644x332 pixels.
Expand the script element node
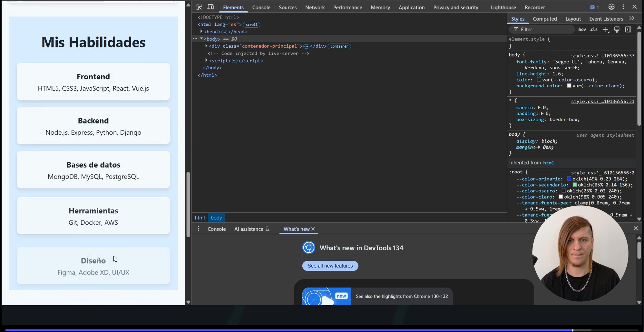coord(206,61)
